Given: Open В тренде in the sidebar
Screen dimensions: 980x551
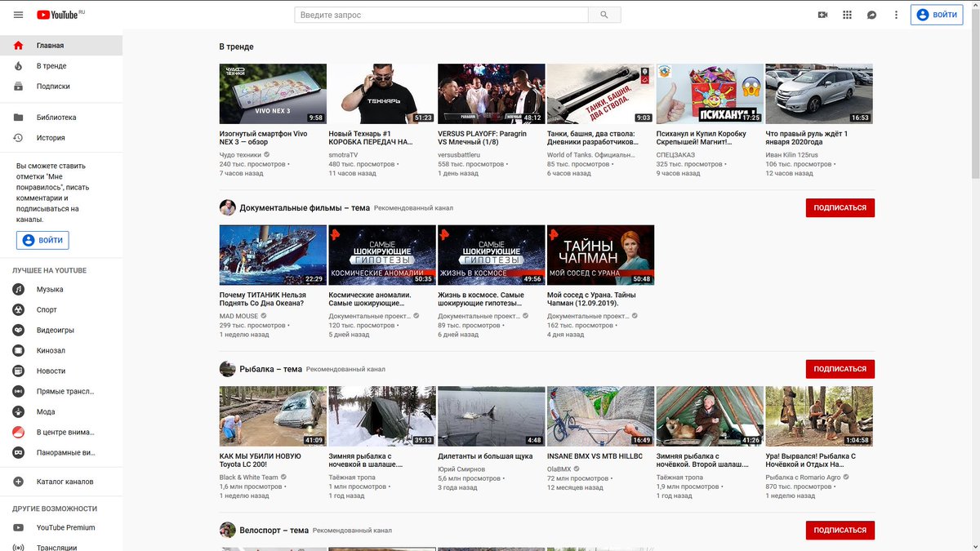Looking at the screenshot, I should pos(61,66).
